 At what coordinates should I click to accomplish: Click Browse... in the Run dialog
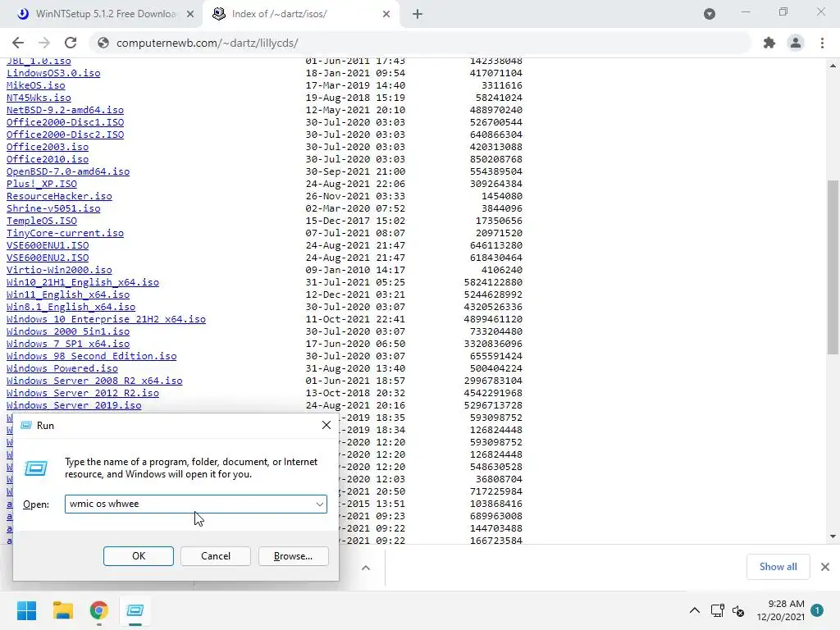tap(293, 556)
